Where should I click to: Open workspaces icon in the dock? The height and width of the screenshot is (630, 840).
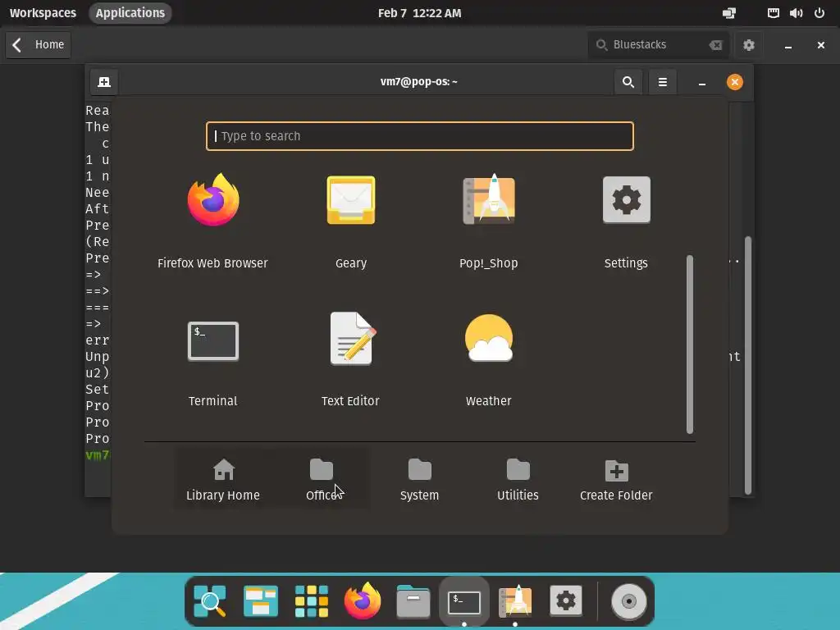[x=260, y=600]
